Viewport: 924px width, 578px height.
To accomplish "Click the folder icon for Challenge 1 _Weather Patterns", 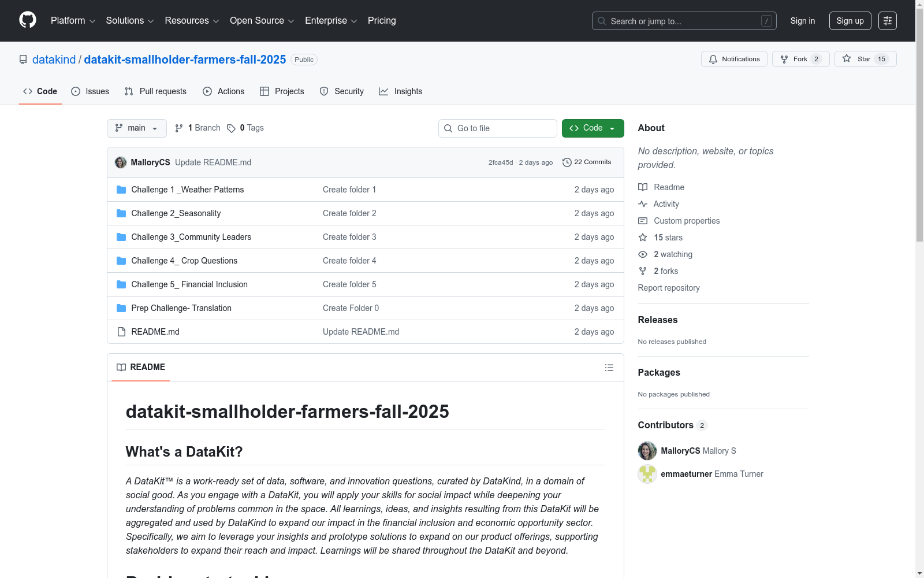I will click(121, 190).
